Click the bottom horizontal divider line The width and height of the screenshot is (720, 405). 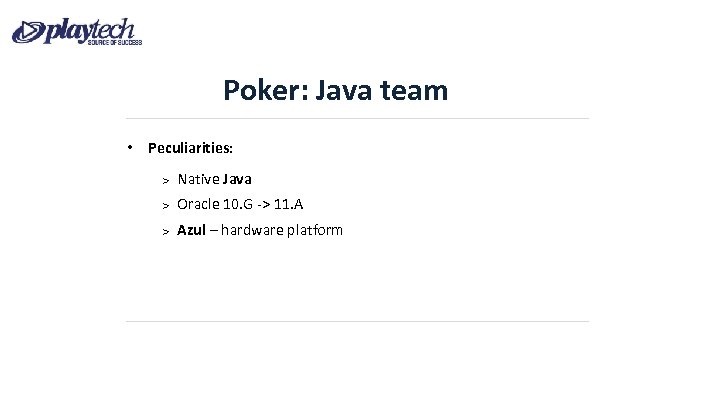(357, 322)
